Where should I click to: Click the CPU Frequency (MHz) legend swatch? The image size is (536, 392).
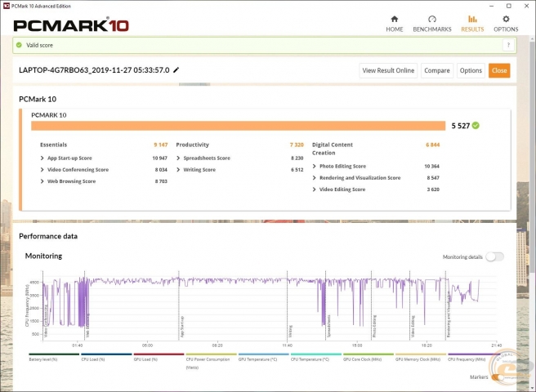click(x=473, y=354)
